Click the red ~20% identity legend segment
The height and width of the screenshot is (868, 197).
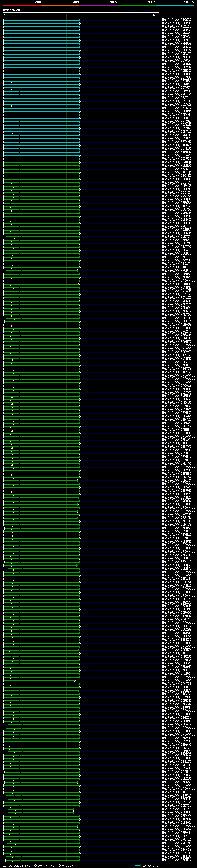[x=22, y=6]
